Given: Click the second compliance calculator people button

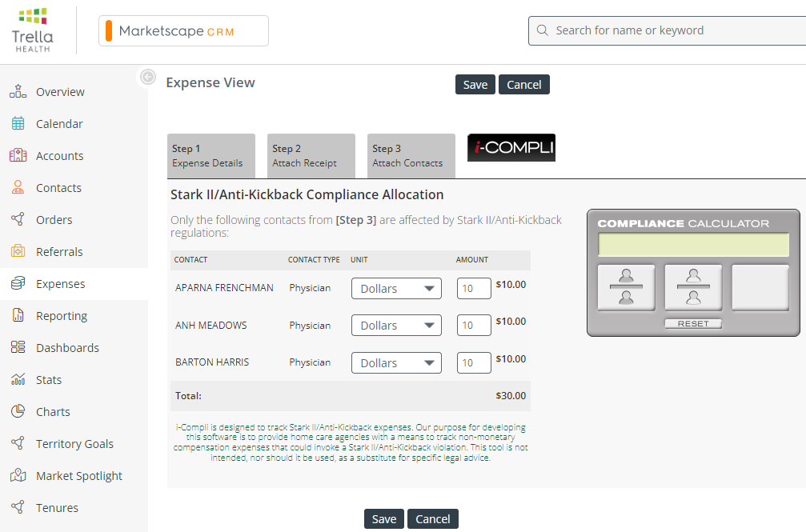Looking at the screenshot, I should pyautogui.click(x=693, y=287).
